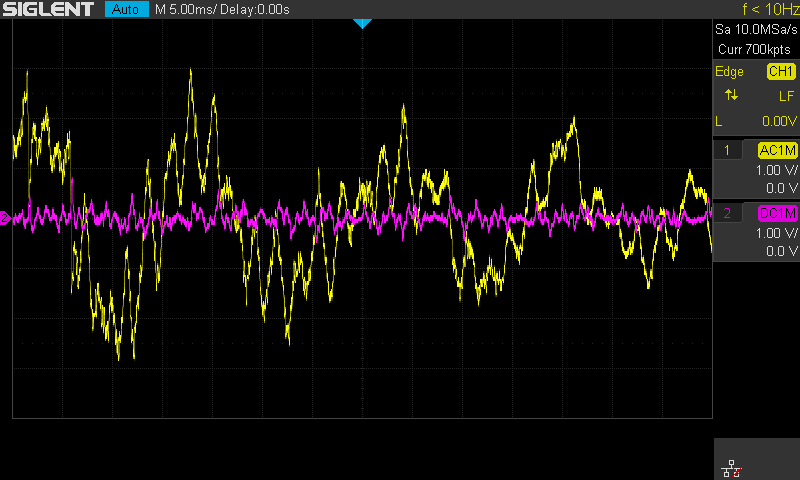This screenshot has height=480, width=800.
Task: Select channel 1 number box
Action: [727, 150]
